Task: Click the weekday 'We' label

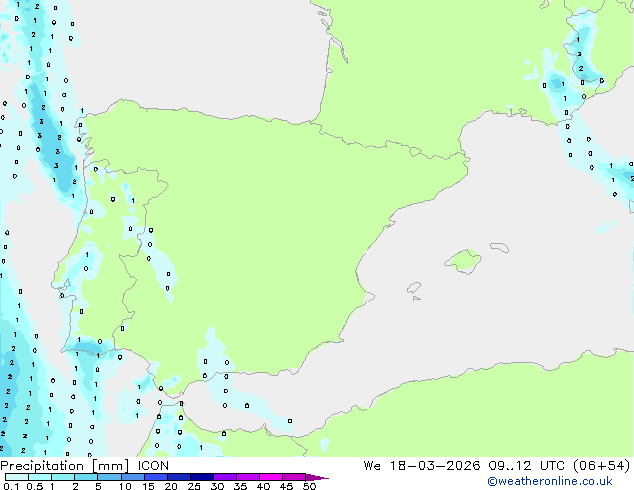Action: click(x=372, y=466)
